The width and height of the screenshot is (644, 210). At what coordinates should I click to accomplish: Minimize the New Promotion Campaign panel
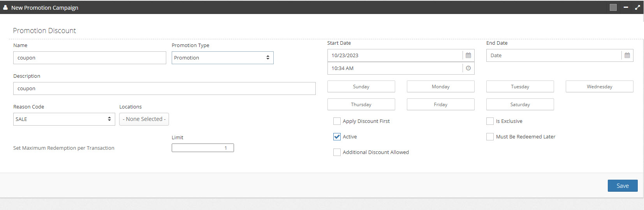tap(626, 7)
